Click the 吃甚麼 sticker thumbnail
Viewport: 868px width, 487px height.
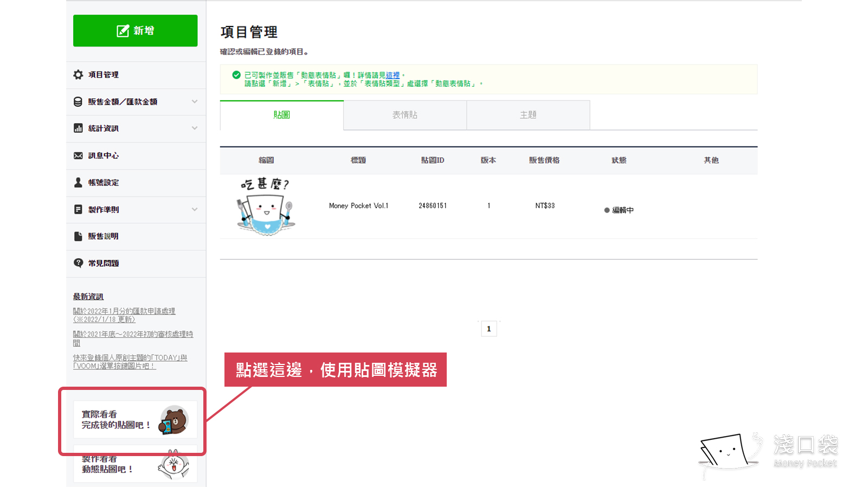point(266,207)
